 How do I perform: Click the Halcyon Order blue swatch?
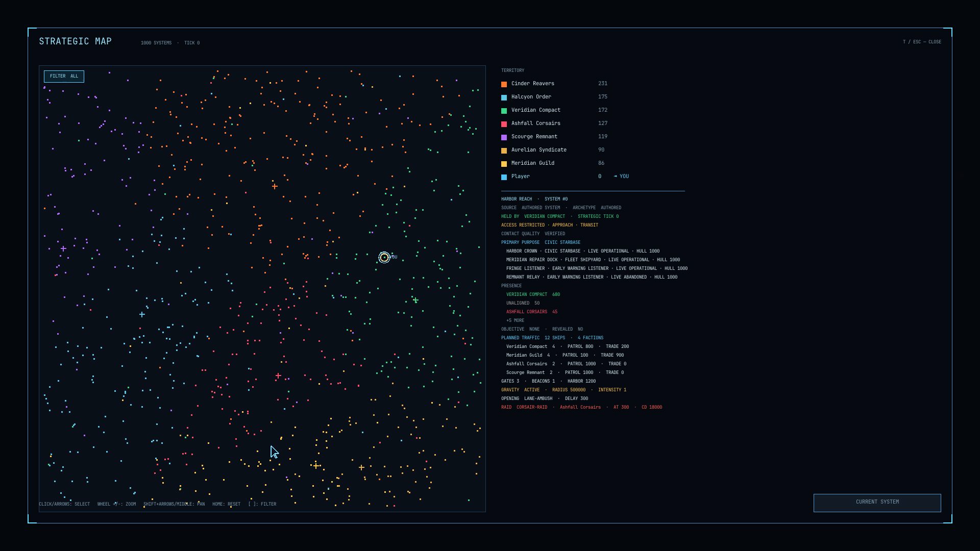504,97
